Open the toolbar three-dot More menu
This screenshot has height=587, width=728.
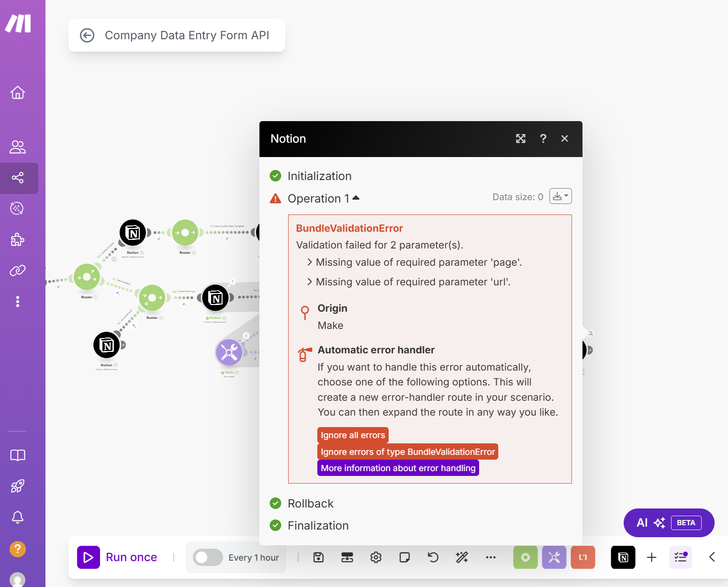pyautogui.click(x=491, y=557)
